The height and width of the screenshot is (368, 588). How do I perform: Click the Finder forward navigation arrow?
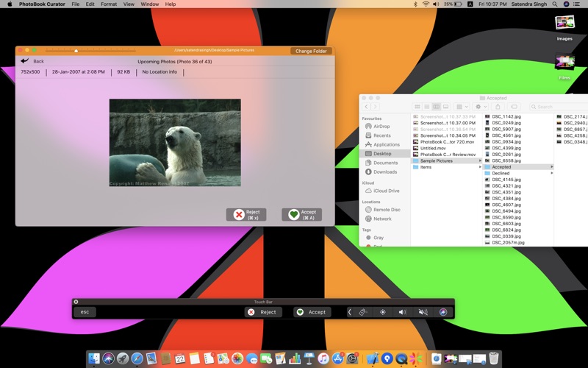(x=375, y=107)
